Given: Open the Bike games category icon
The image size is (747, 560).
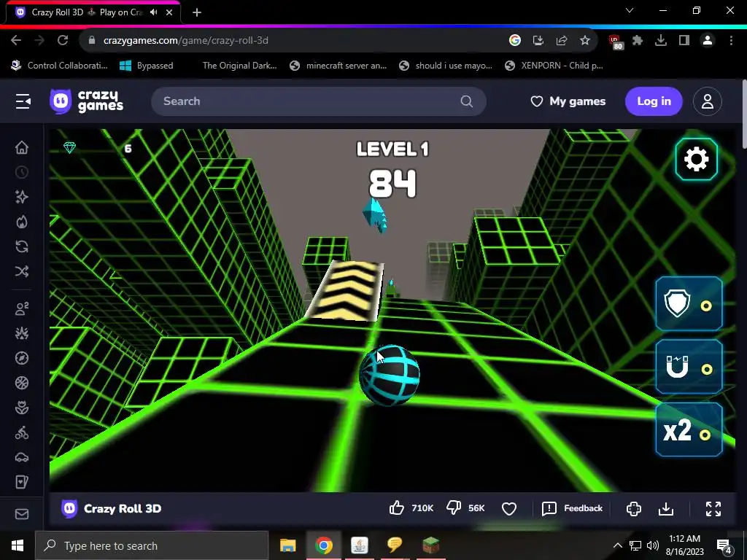Looking at the screenshot, I should 22,432.
